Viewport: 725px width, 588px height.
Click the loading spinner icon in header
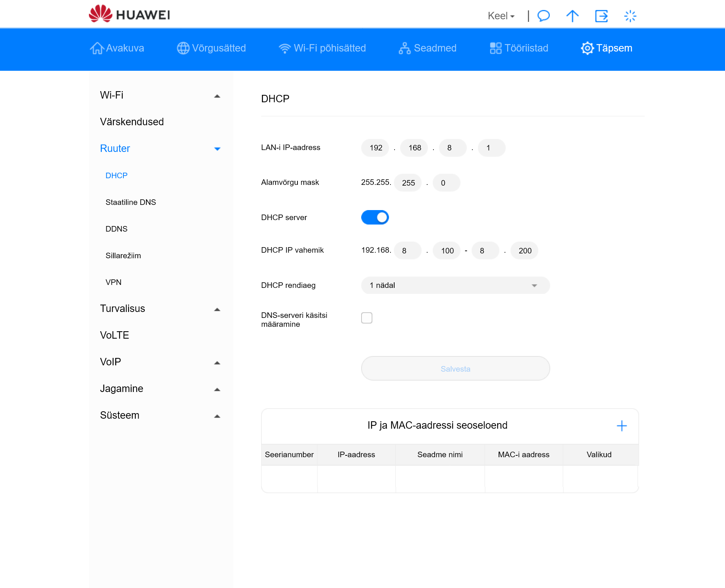pyautogui.click(x=630, y=16)
